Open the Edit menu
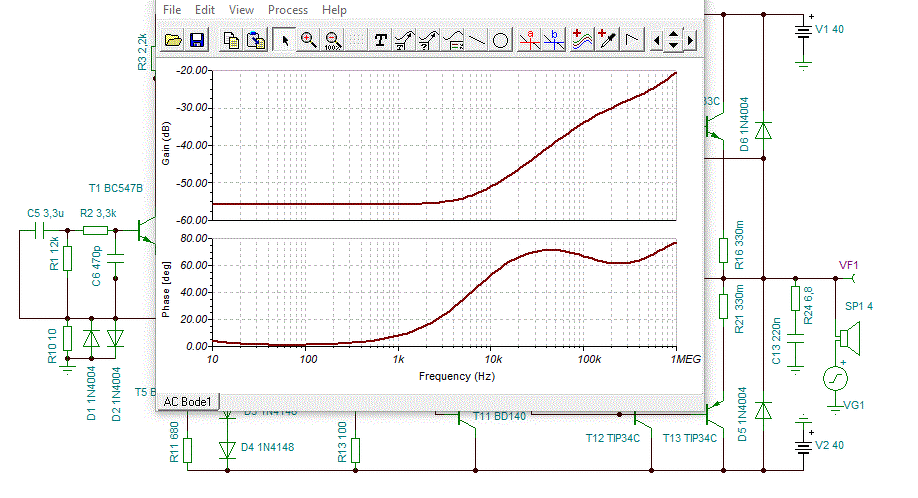The width and height of the screenshot is (918, 498). coord(205,10)
